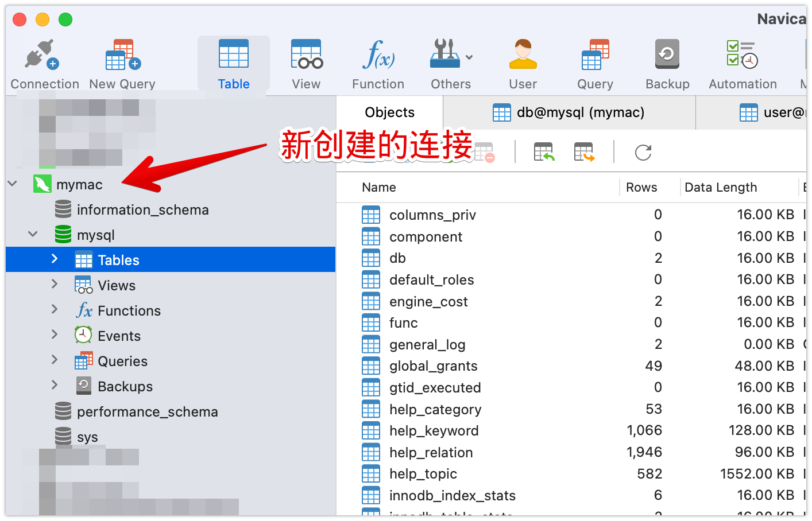The height and width of the screenshot is (521, 812).
Task: Select the global_grants table
Action: click(x=433, y=366)
